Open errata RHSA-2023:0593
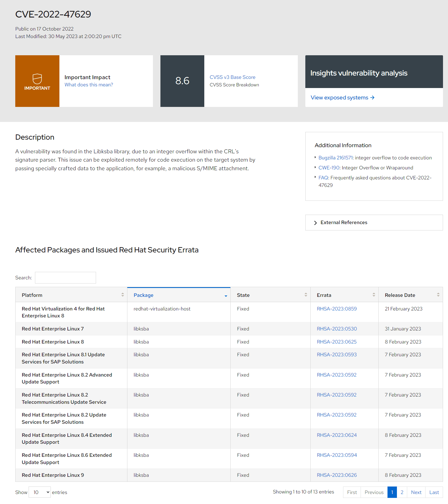The height and width of the screenshot is (504, 448). click(x=337, y=355)
